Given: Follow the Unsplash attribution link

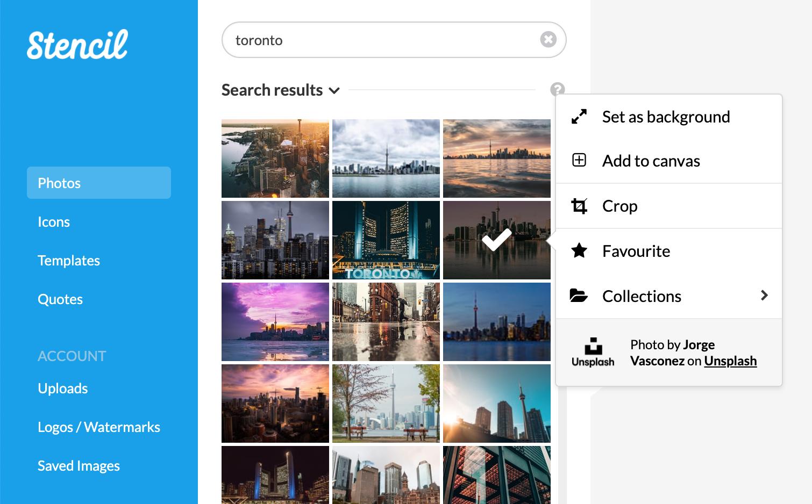Looking at the screenshot, I should coord(730,361).
